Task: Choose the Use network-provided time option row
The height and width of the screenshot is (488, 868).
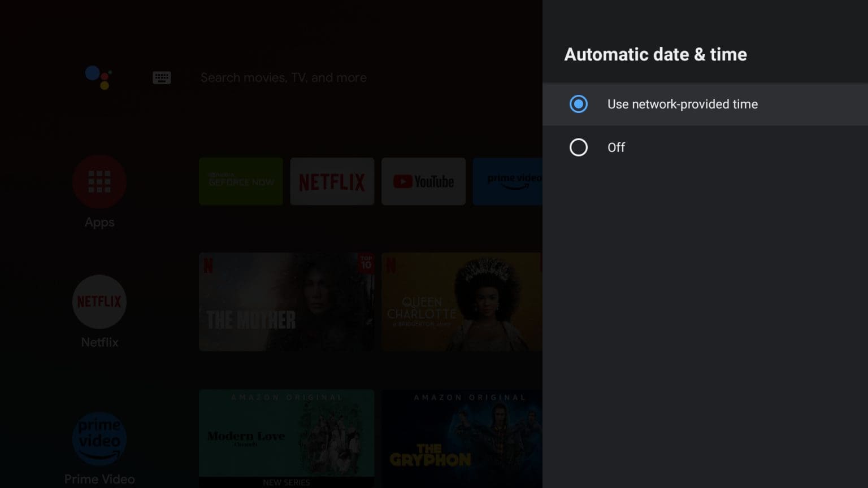Action: (705, 104)
